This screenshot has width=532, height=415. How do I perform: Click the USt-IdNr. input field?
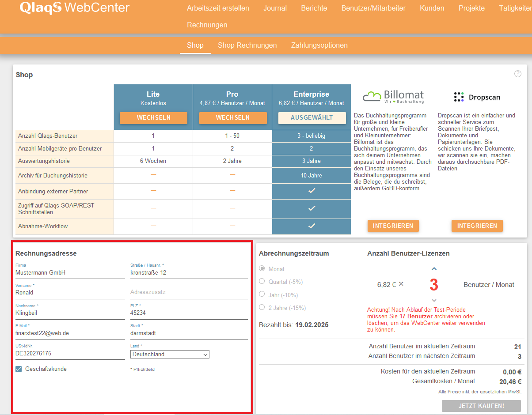pyautogui.click(x=70, y=353)
